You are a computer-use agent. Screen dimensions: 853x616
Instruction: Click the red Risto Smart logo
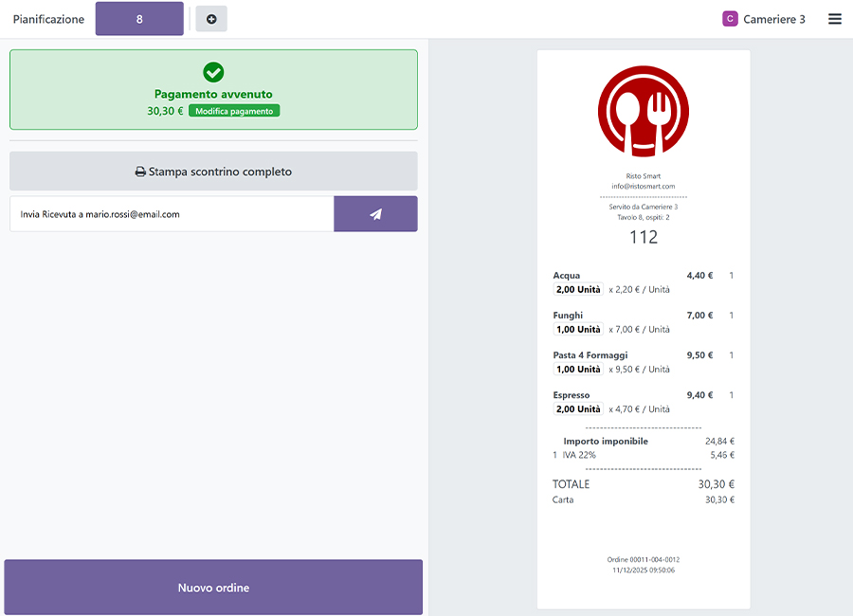tap(643, 112)
